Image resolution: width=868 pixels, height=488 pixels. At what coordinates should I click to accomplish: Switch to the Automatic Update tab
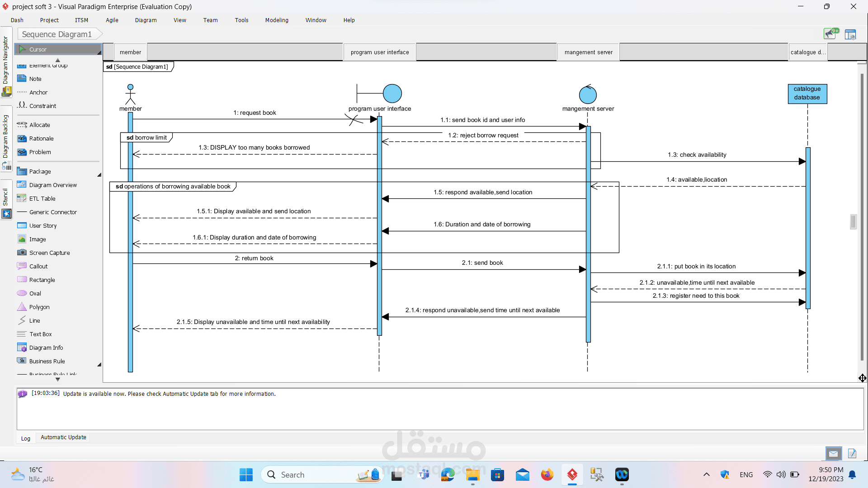[x=63, y=437]
